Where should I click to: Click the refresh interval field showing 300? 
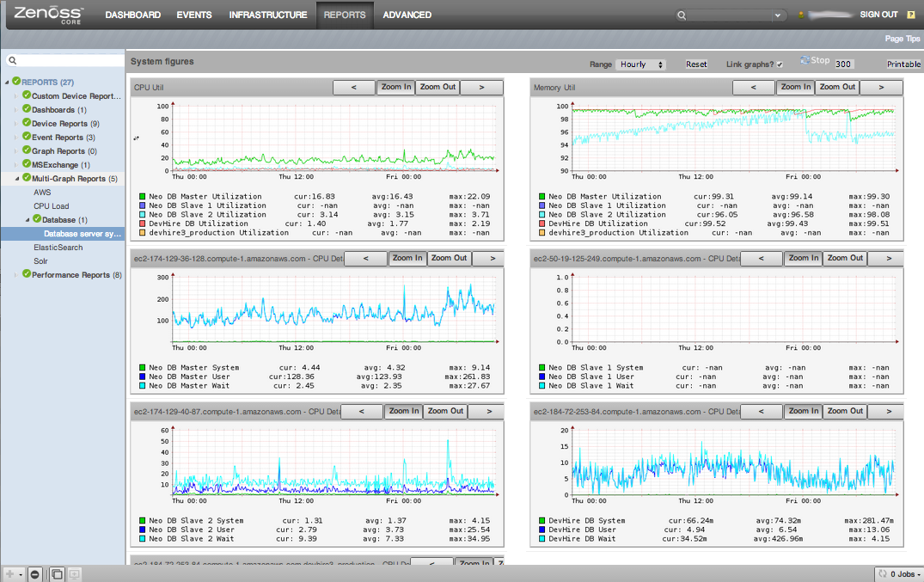844,64
